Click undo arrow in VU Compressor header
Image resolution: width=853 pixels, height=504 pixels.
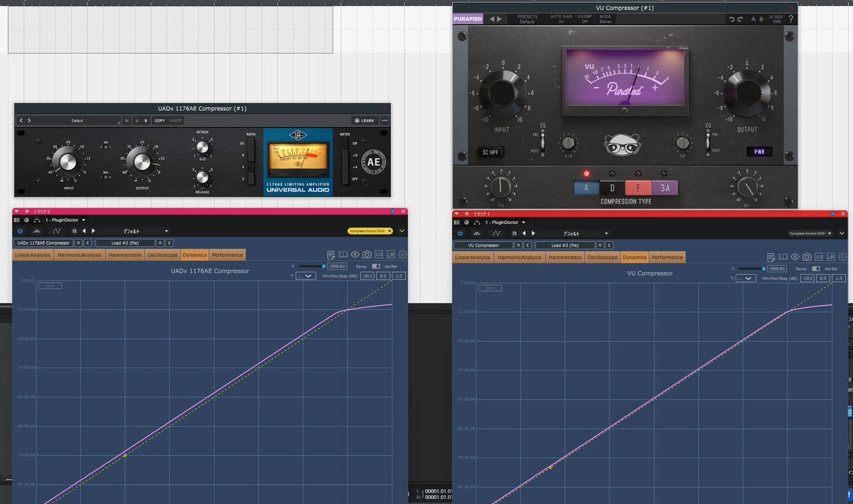732,19
